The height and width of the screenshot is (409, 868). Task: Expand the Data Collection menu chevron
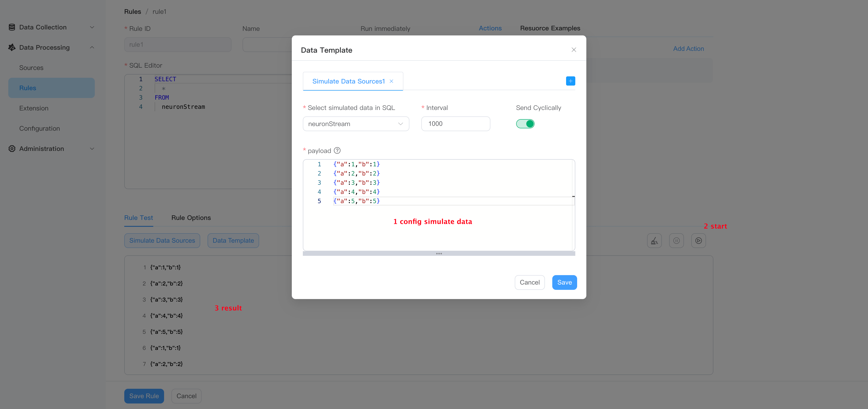tap(92, 27)
